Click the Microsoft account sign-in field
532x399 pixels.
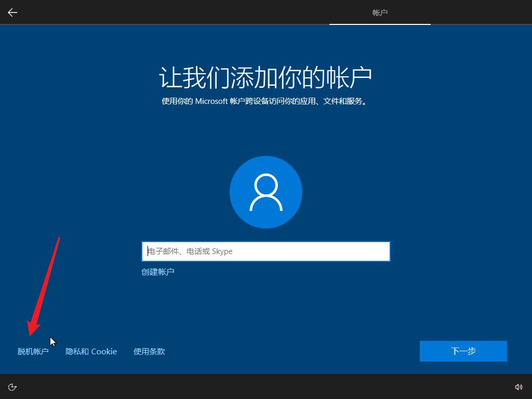click(265, 251)
